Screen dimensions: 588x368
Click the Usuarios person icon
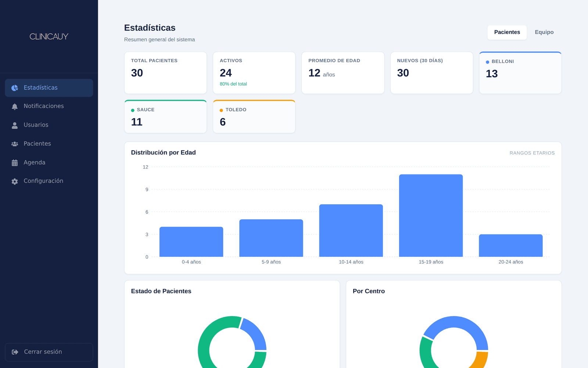click(x=15, y=125)
